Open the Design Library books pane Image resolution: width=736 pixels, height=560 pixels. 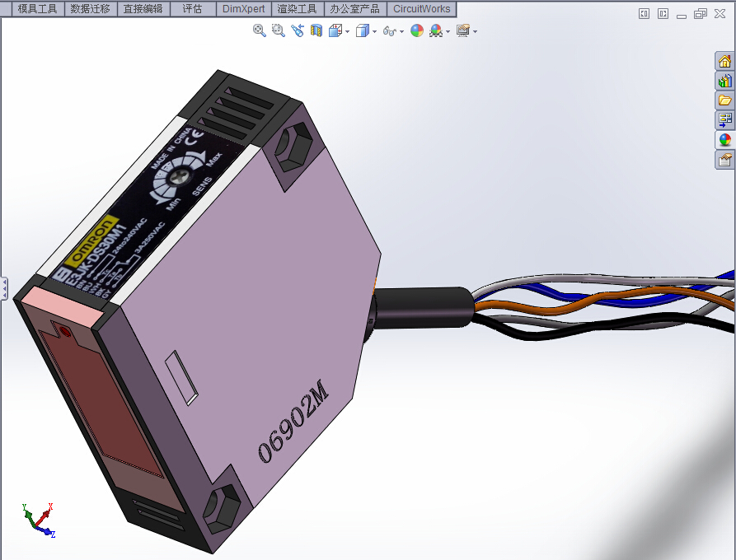click(724, 82)
